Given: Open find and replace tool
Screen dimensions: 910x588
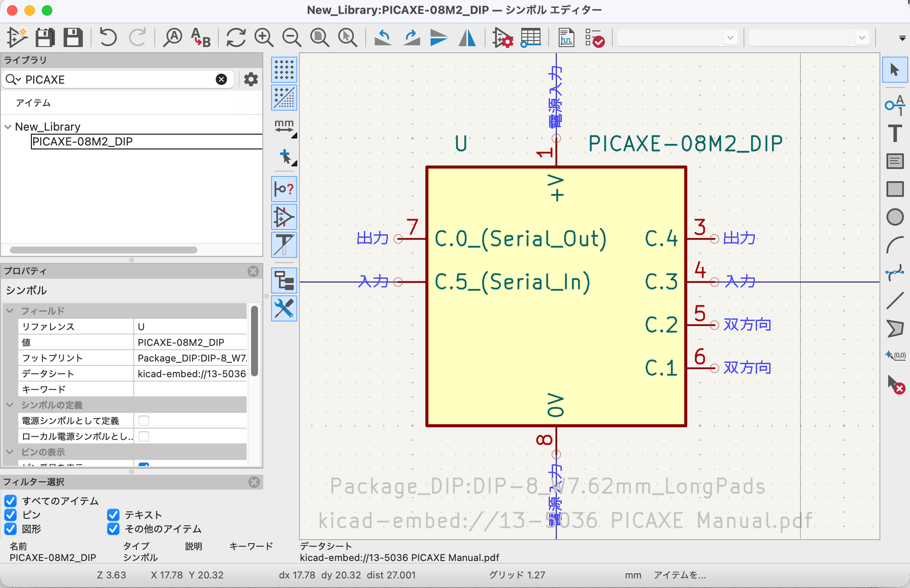Looking at the screenshot, I should 200,37.
